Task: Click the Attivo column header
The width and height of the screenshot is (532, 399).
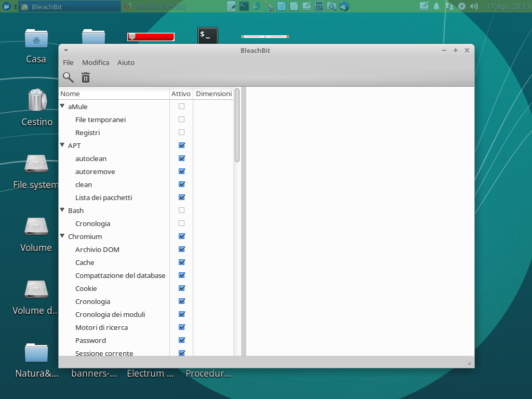Action: (181, 94)
